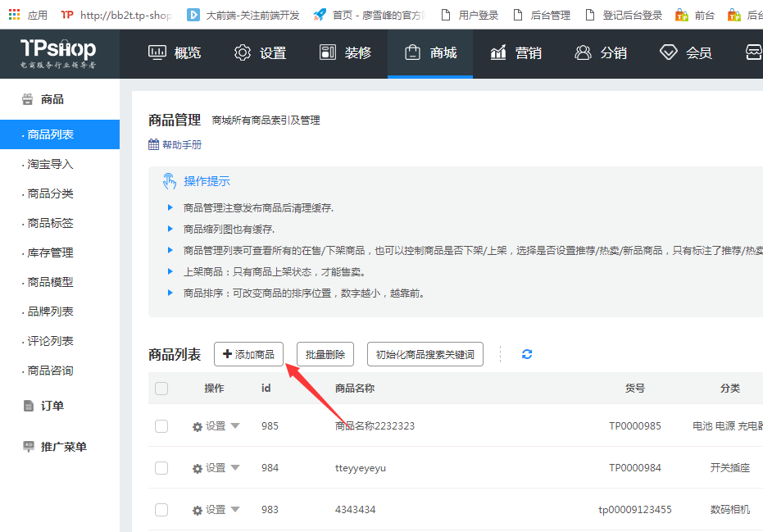
Task: Click the 帮助手册 calendar icon
Action: pos(155,144)
